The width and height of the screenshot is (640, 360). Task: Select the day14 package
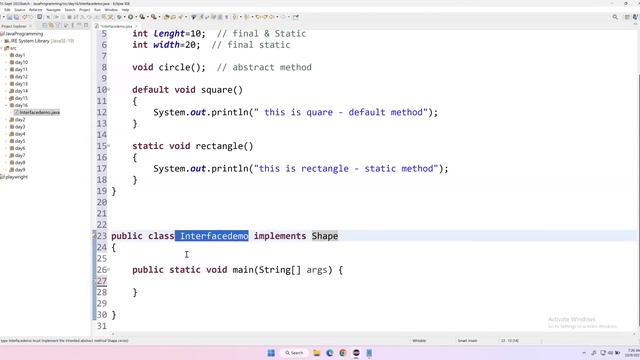click(x=21, y=91)
